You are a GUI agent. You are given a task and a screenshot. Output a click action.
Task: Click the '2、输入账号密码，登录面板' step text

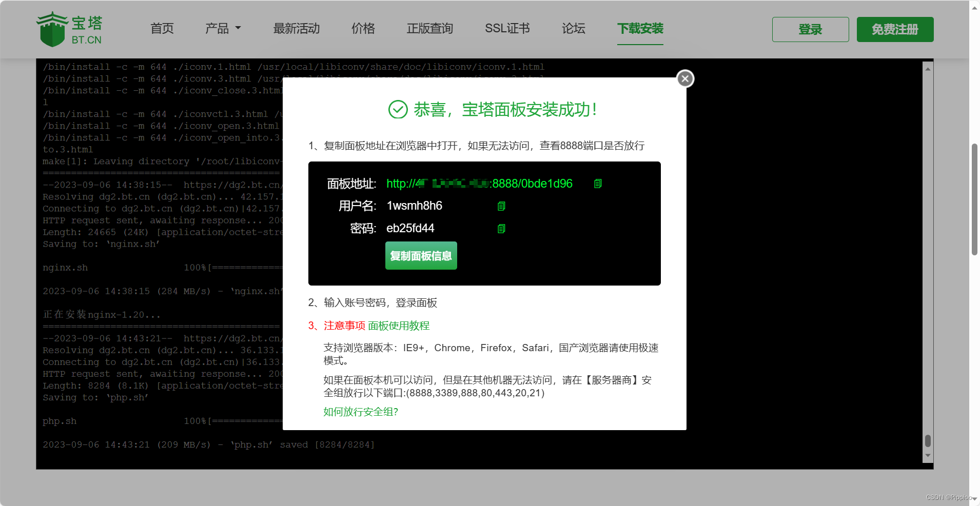[x=373, y=302]
